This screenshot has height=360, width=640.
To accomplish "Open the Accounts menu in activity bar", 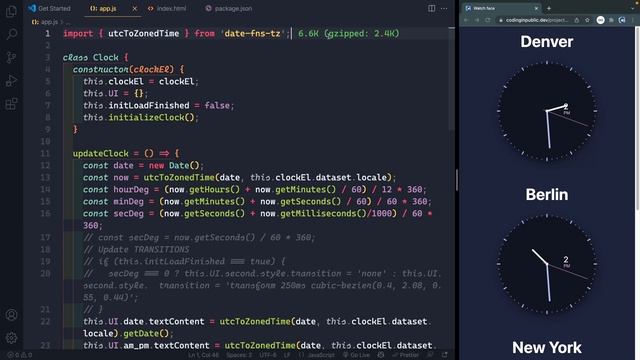I will click(11, 315).
